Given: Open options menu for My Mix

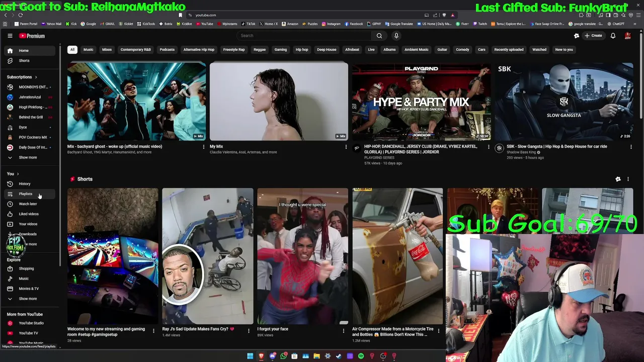Looking at the screenshot, I should click(x=346, y=147).
